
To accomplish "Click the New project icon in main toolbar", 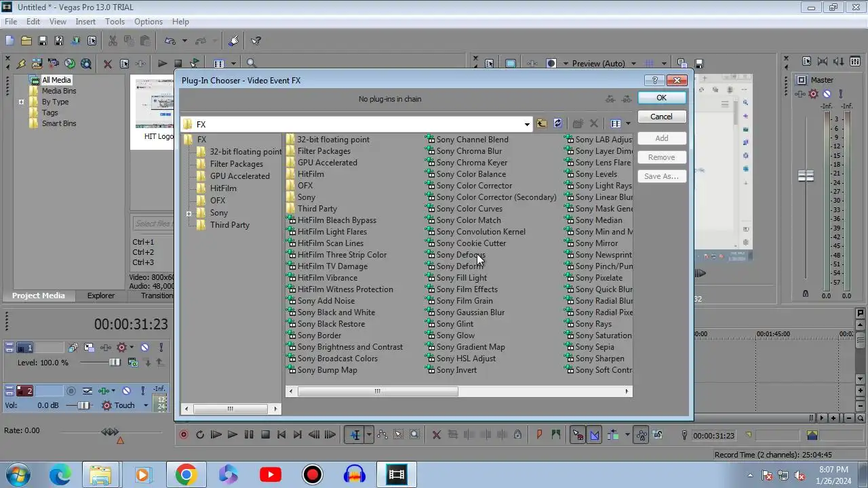I will (9, 41).
